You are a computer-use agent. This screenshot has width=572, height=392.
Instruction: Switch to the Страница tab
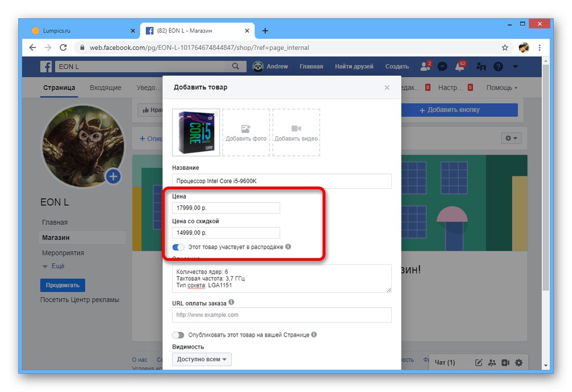(x=59, y=88)
